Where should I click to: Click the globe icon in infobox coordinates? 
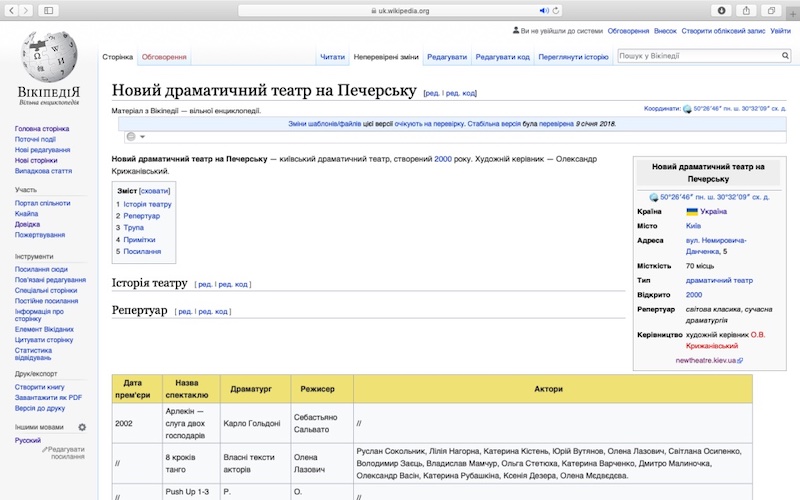(x=654, y=197)
